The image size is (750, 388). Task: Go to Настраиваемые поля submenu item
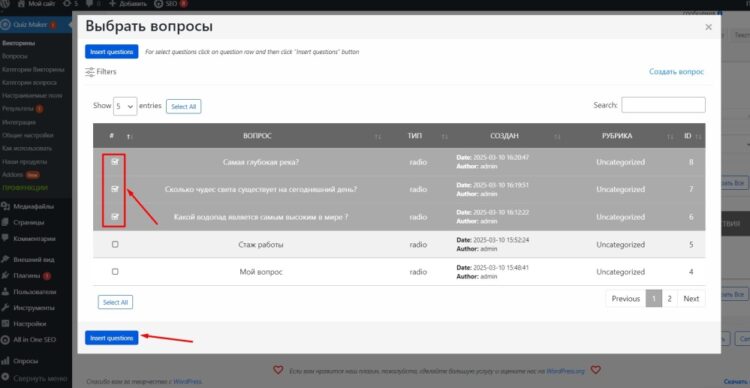click(x=32, y=96)
